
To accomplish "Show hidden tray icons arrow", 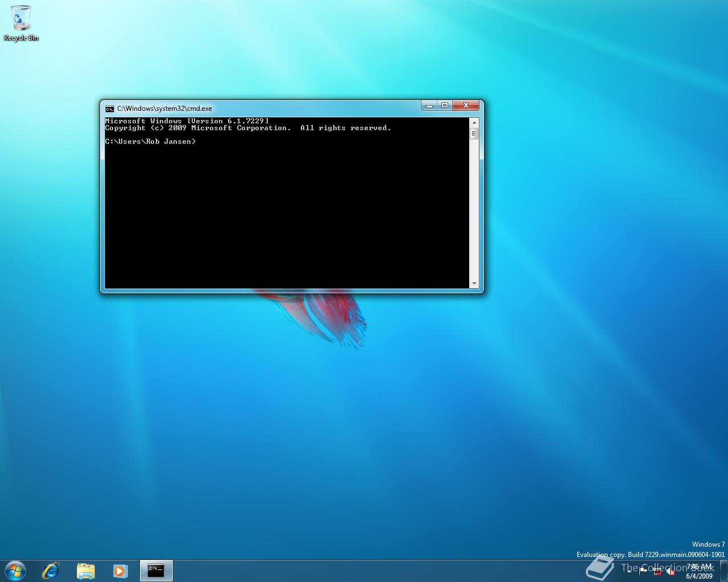I will pos(629,571).
